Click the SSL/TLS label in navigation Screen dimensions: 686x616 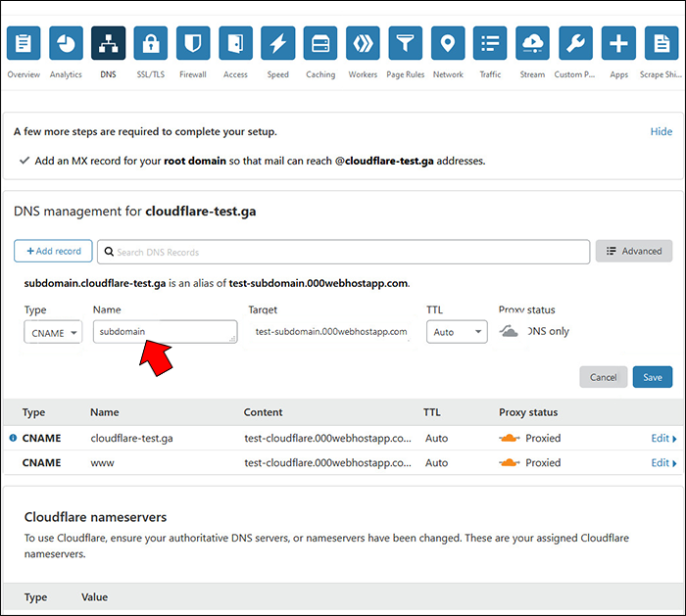[x=151, y=74]
